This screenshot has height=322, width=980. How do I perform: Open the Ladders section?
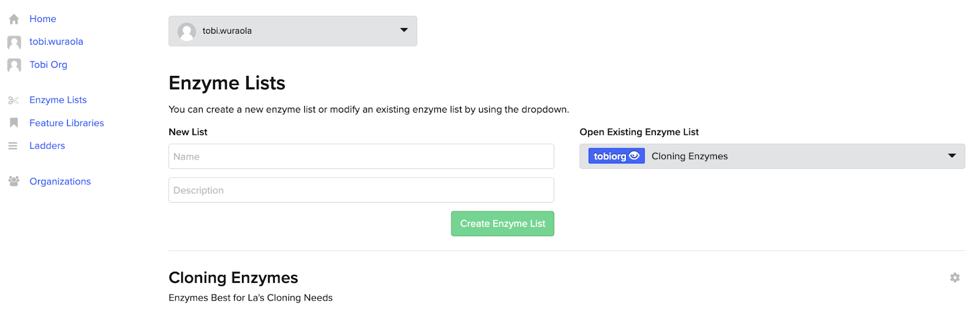coord(47,146)
